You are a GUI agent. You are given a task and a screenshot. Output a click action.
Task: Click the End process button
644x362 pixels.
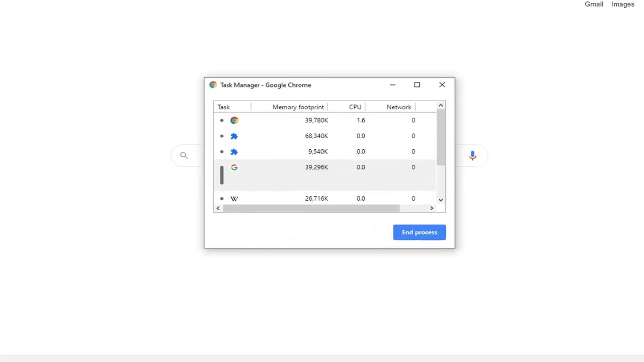[420, 232]
